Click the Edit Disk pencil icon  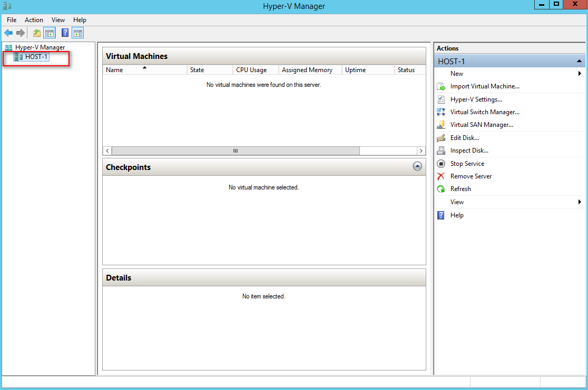(441, 138)
